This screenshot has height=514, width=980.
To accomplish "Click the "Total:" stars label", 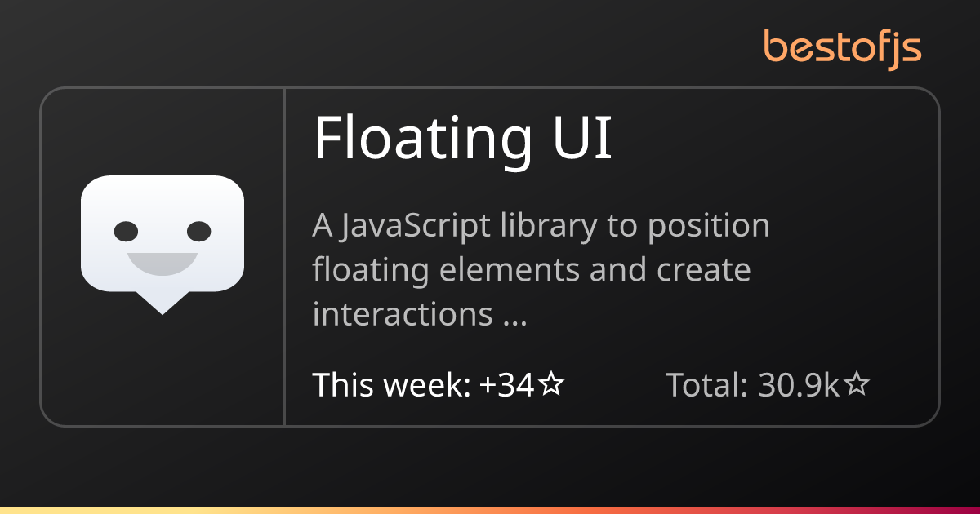I will click(707, 384).
